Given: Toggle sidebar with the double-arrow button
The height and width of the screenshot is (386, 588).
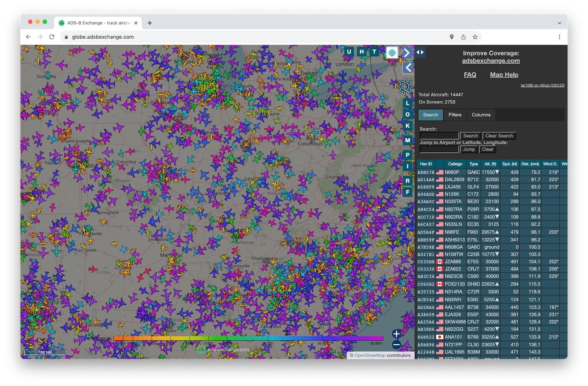Looking at the screenshot, I should point(420,52).
